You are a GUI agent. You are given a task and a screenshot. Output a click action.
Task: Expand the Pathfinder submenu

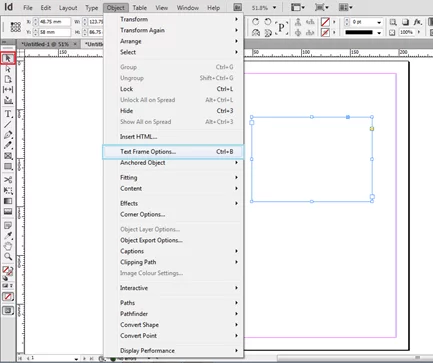(x=173, y=314)
